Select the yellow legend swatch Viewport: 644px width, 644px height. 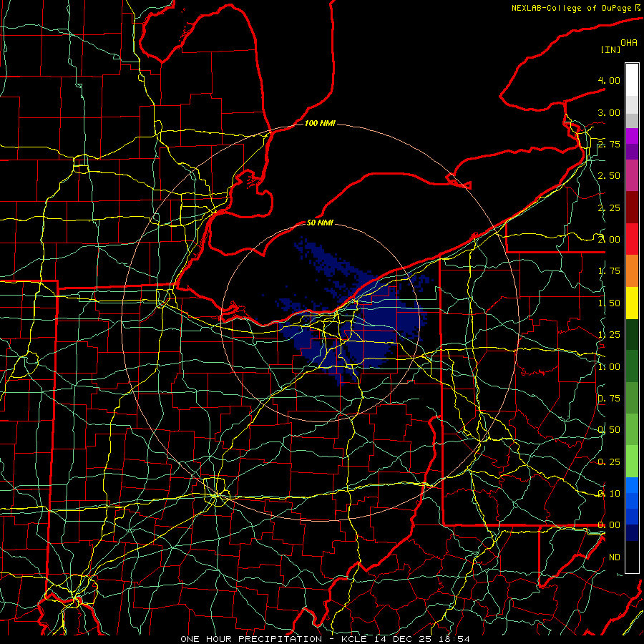click(x=632, y=303)
